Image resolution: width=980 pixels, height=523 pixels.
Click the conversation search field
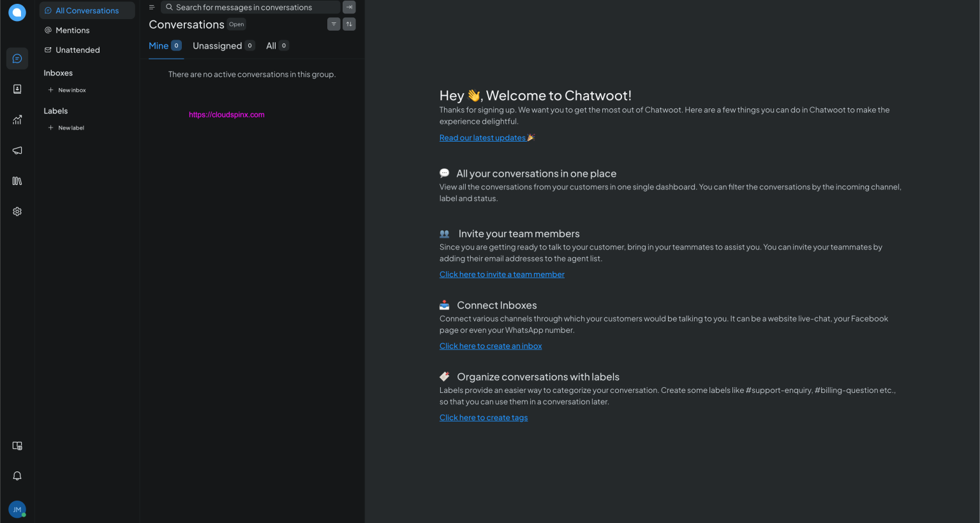click(249, 7)
